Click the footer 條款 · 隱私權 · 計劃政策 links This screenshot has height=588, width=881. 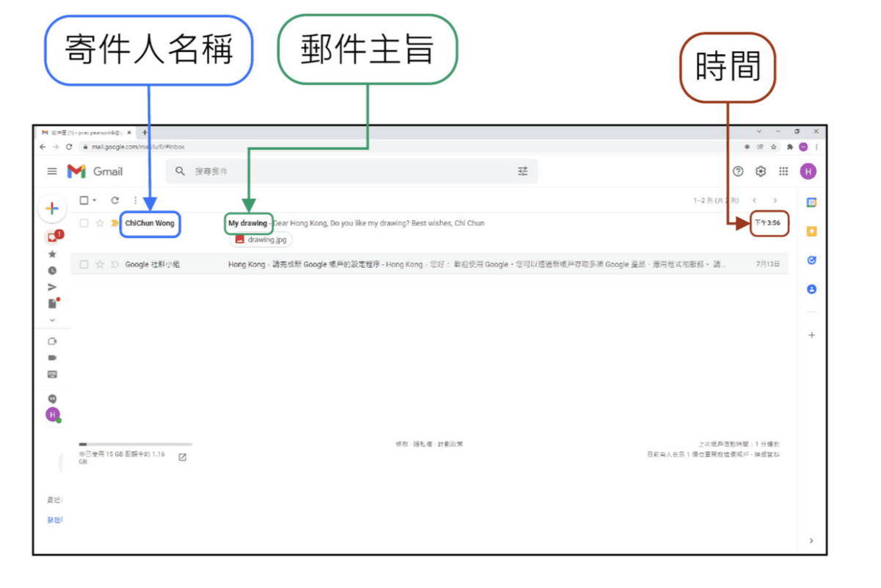point(429,444)
